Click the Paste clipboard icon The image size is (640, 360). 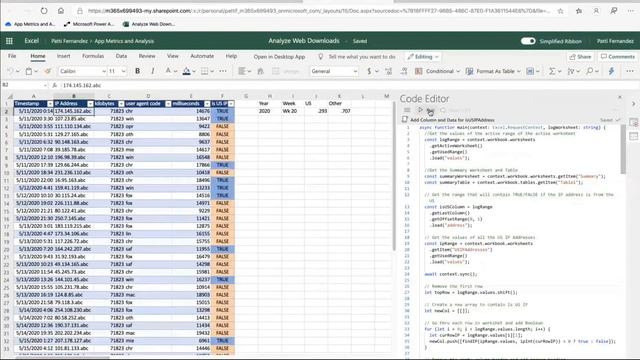pyautogui.click(x=29, y=71)
